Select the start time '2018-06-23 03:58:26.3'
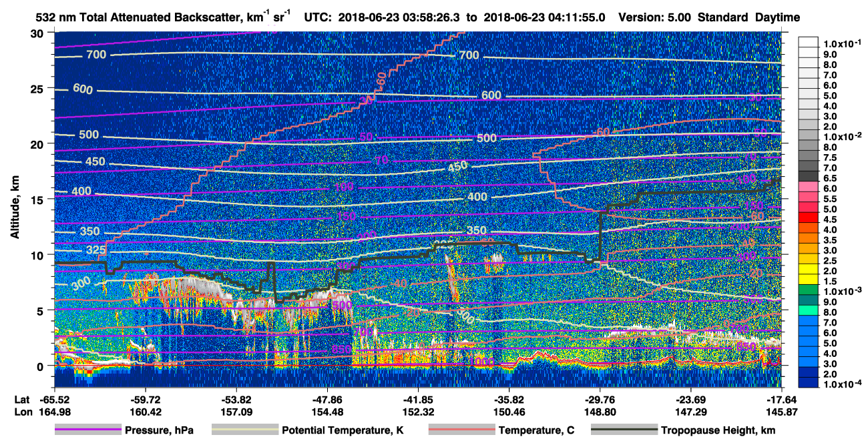 coord(401,17)
